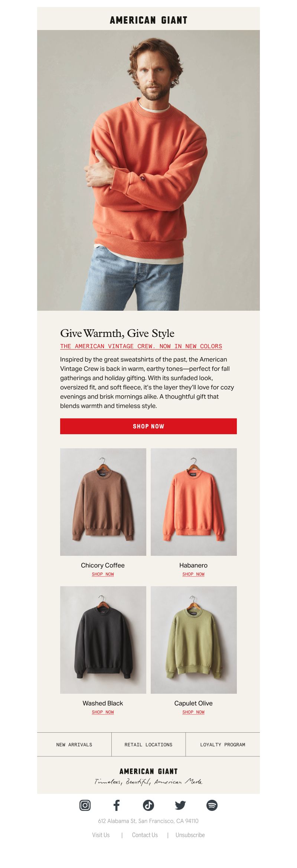Open the Facebook social icon
Image resolution: width=297 pixels, height=868 pixels.
(117, 805)
